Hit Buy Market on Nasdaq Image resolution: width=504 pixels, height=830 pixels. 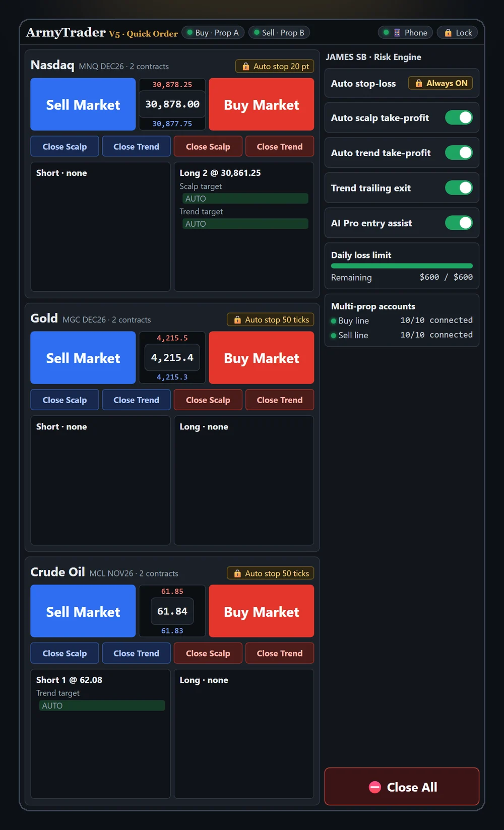tap(262, 104)
